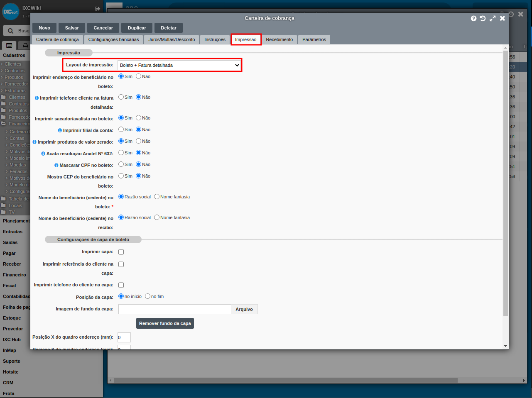This screenshot has height=398, width=532.
Task: Click the magnifier icon in sidebar search
Action: click(10, 31)
